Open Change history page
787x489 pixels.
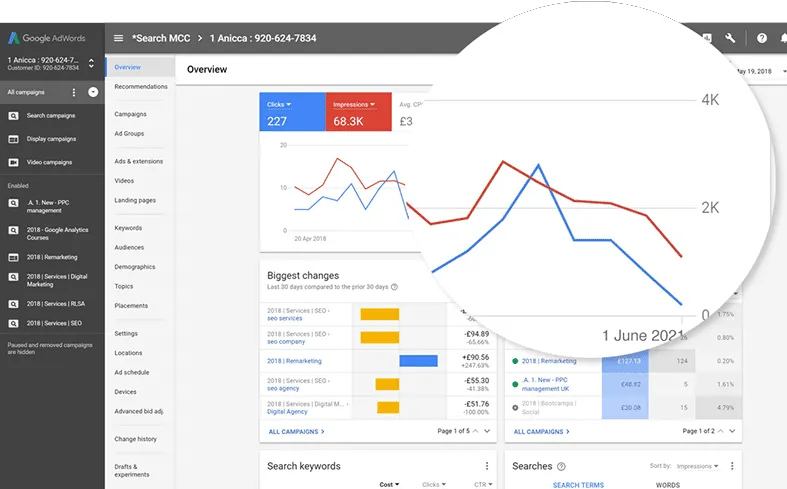click(136, 439)
